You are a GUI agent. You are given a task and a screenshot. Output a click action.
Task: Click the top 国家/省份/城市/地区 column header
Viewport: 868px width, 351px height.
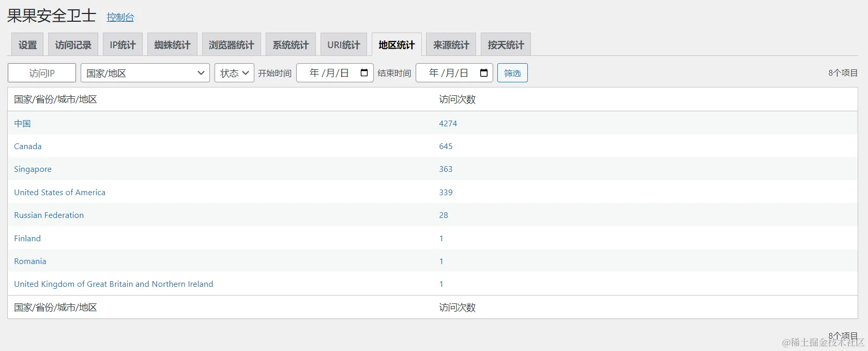click(55, 99)
